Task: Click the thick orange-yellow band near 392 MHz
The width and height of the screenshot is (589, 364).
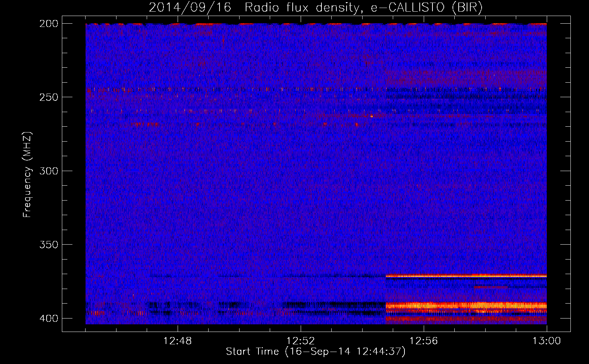Action: pos(466,306)
